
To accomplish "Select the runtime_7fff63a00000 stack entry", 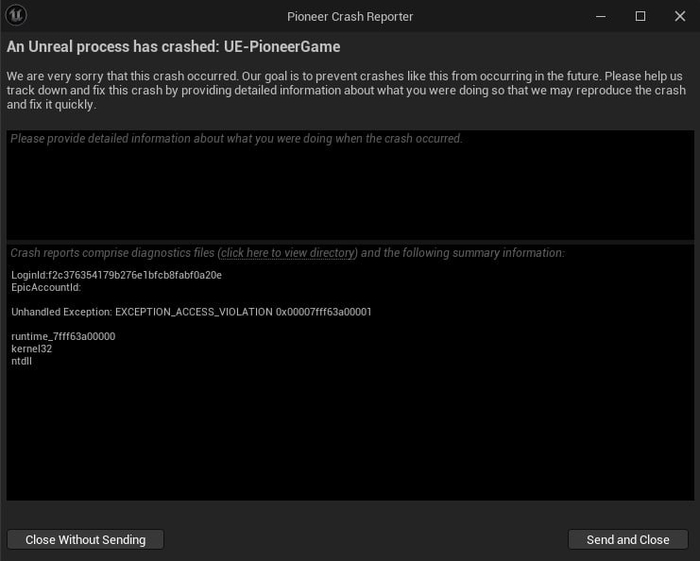I will click(x=63, y=337).
